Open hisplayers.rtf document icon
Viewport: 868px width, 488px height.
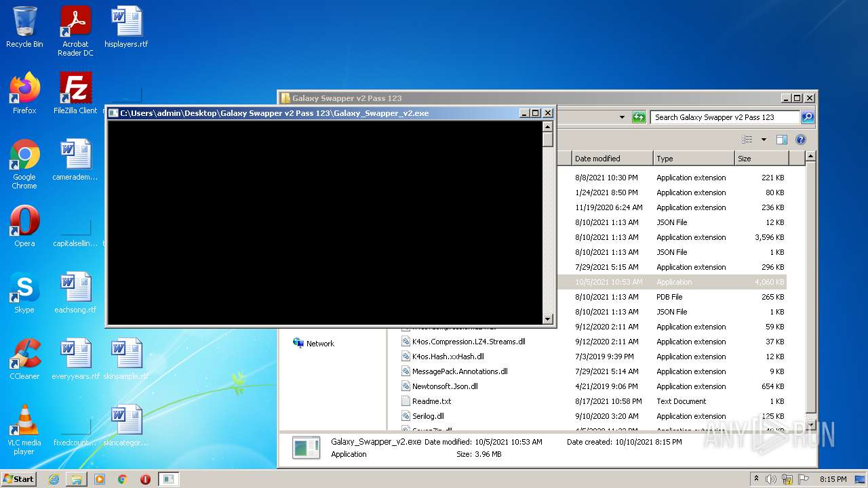tap(126, 27)
